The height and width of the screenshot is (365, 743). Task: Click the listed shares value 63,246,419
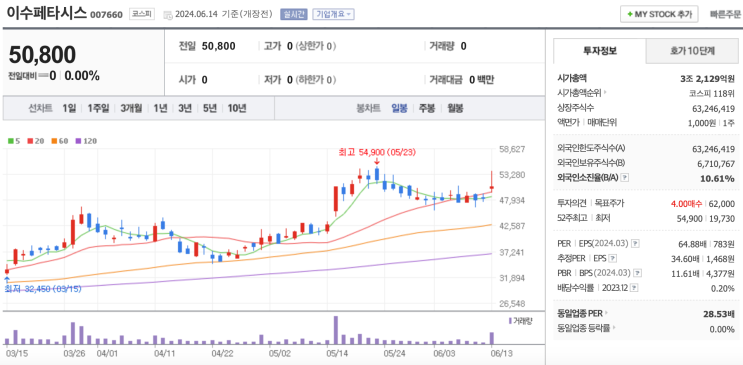[x=714, y=108]
